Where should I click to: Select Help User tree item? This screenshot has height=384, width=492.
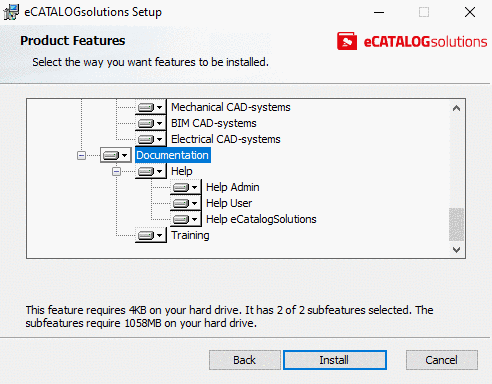pos(229,203)
